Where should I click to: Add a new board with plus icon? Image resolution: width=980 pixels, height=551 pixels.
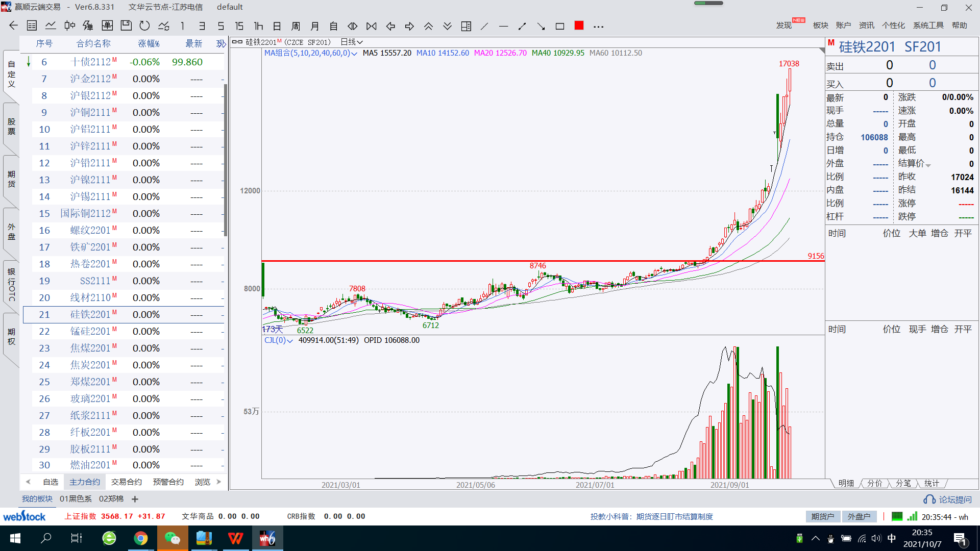[135, 499]
